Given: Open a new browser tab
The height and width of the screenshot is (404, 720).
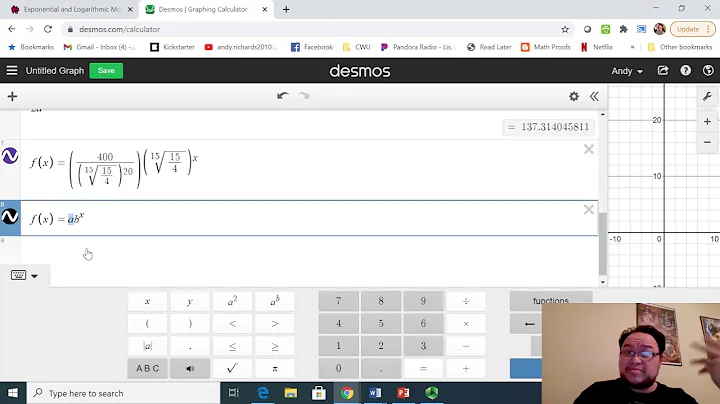Looking at the screenshot, I should [x=286, y=9].
